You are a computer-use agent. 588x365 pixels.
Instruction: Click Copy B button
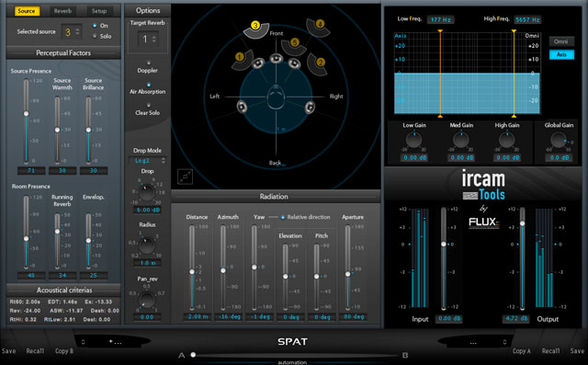[64, 351]
